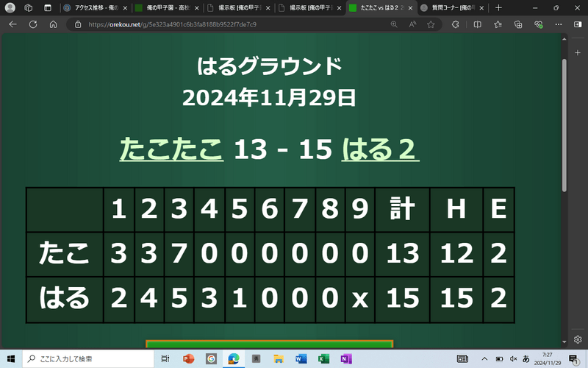Go back to the previous page
The height and width of the screenshot is (368, 588).
click(12, 24)
